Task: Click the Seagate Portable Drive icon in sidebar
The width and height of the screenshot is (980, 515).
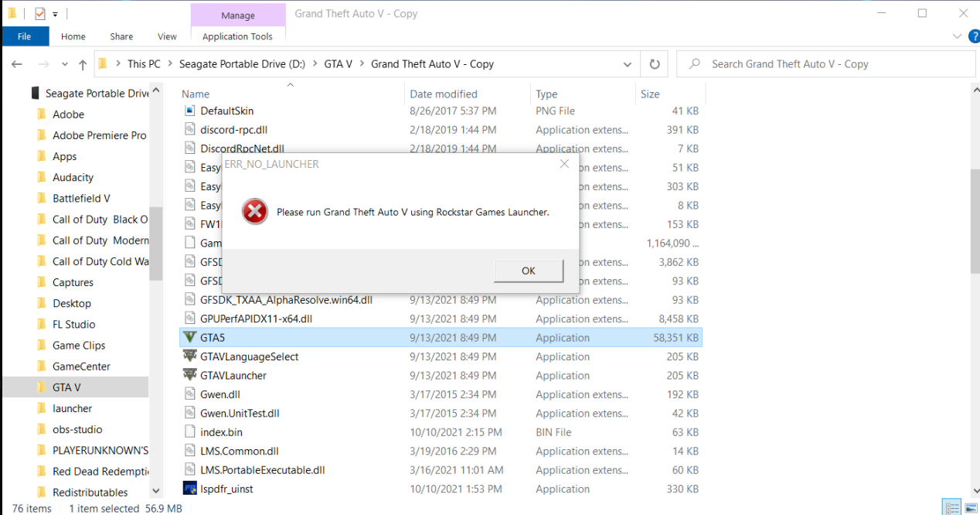Action: click(x=35, y=93)
